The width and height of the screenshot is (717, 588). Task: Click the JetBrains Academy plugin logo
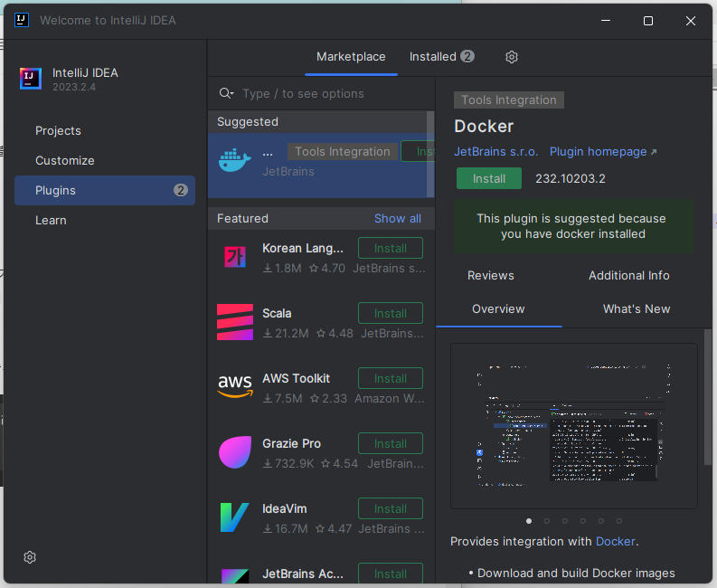235,575
